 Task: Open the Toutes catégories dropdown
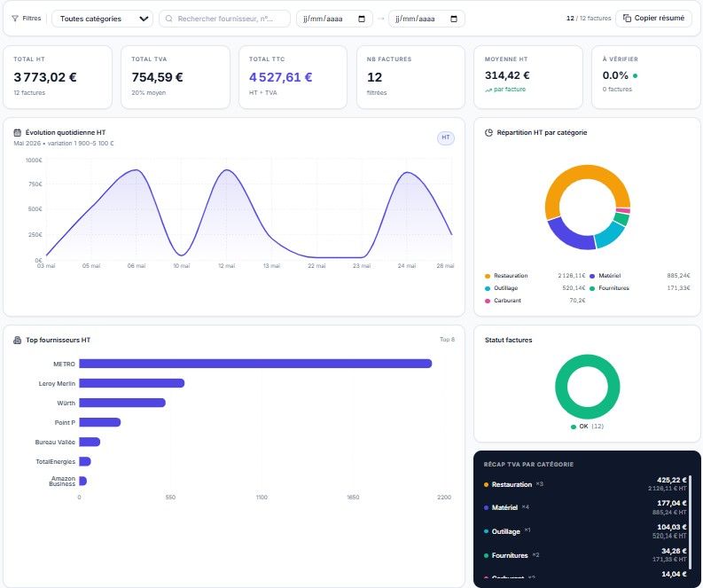(102, 19)
